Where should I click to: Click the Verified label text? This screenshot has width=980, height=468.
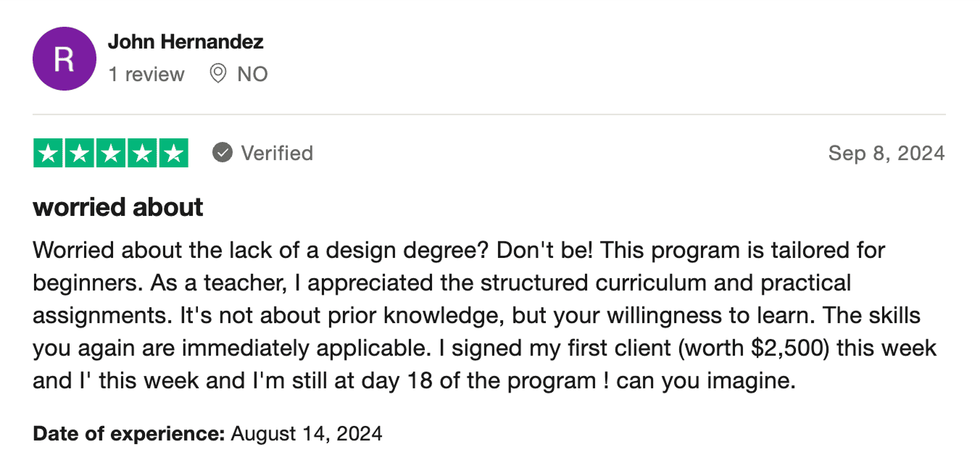277,153
